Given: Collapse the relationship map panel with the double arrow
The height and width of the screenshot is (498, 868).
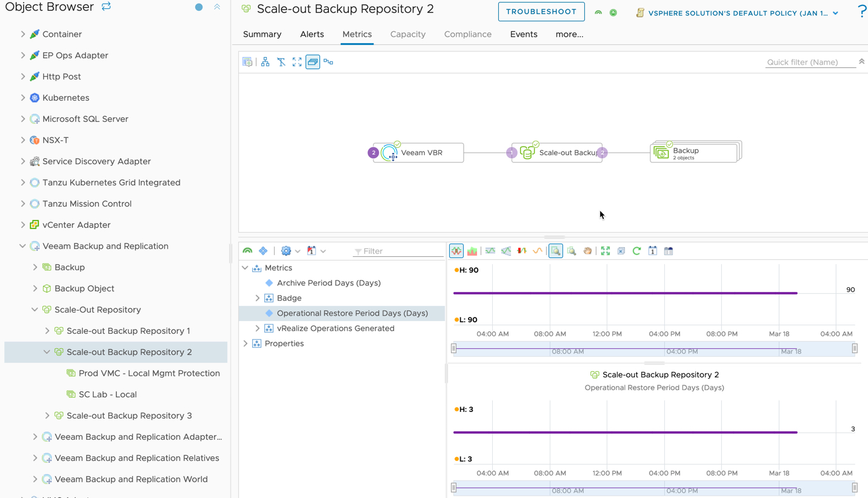Looking at the screenshot, I should pyautogui.click(x=861, y=62).
